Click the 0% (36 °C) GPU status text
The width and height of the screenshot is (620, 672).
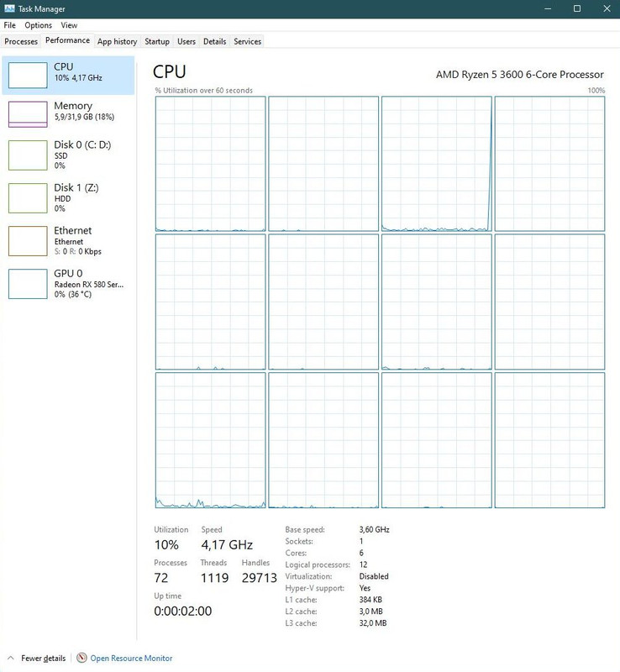click(x=73, y=295)
